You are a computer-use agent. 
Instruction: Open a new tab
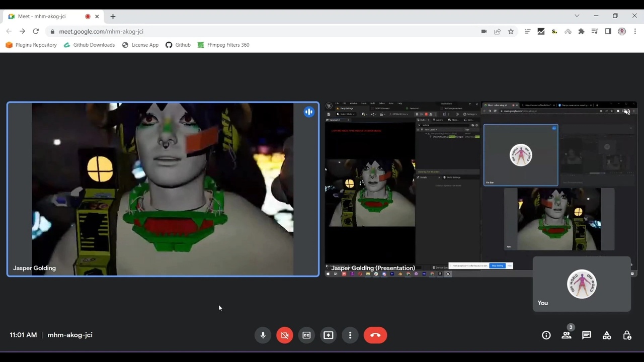pyautogui.click(x=113, y=17)
